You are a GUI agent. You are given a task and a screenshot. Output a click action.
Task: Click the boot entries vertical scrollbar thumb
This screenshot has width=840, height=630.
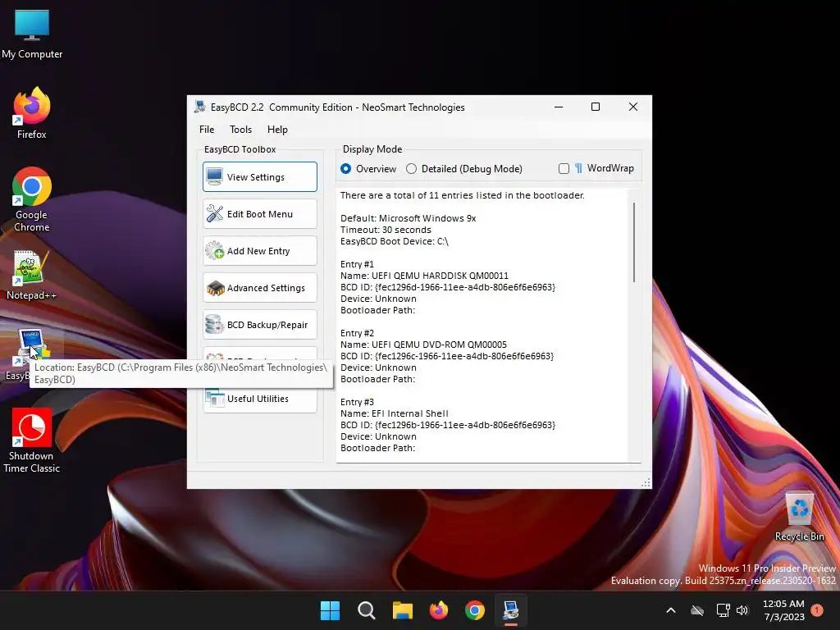[x=634, y=242]
